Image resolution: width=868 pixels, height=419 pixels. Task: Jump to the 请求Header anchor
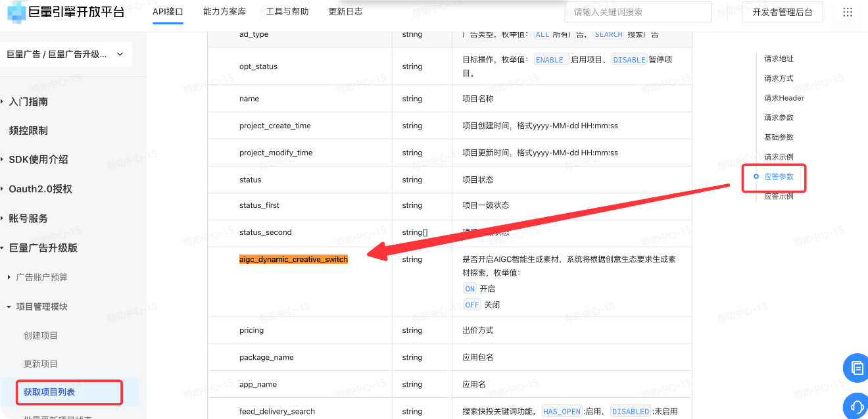(784, 98)
